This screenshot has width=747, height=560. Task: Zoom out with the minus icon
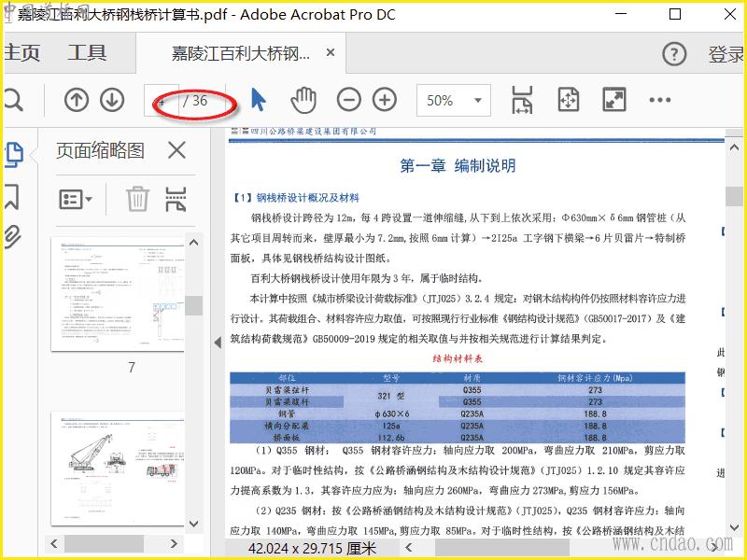[x=348, y=100]
